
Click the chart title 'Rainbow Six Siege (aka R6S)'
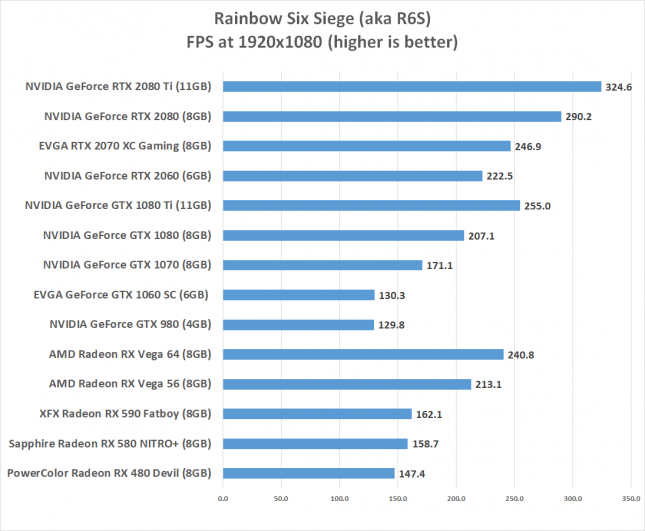tap(322, 19)
